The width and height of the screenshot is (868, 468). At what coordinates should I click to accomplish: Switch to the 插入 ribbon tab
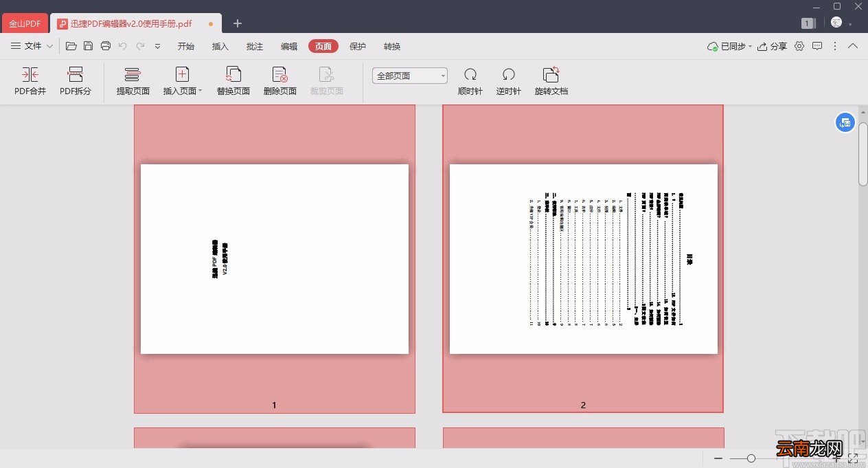pyautogui.click(x=220, y=46)
